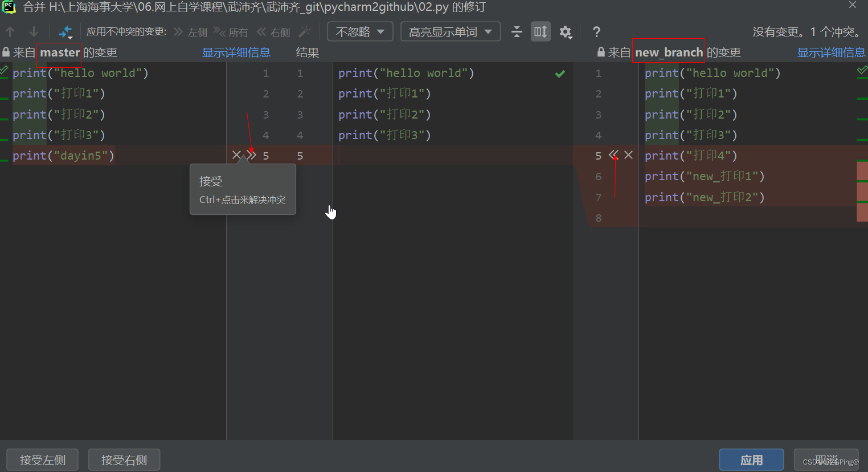Click 显示详细信息 link for master changes
Screen dimensions: 868x472
tap(236, 52)
